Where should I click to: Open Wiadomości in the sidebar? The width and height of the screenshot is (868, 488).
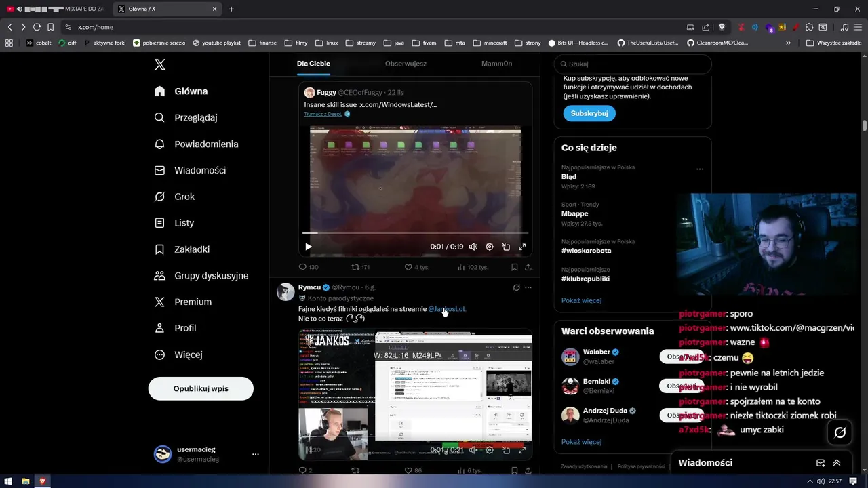(190, 170)
